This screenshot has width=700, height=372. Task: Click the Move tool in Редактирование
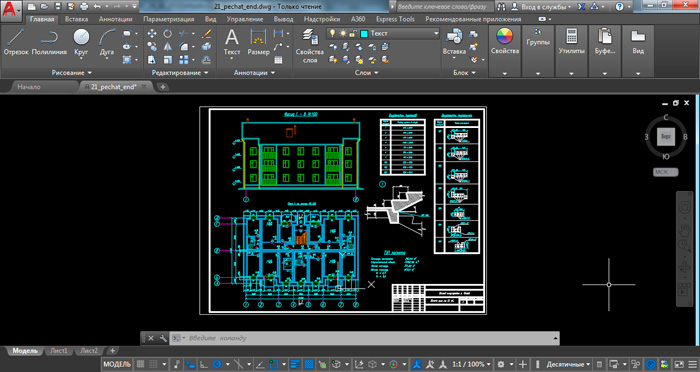point(152,33)
